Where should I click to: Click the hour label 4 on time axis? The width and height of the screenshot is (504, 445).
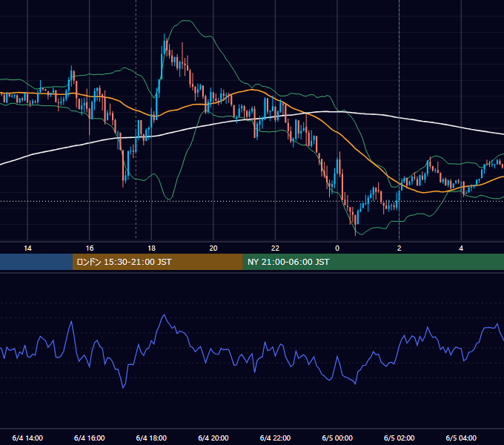(461, 248)
